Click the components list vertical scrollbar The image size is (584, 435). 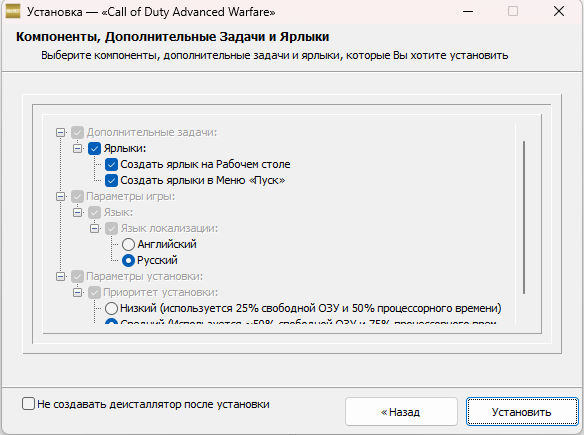[524, 218]
